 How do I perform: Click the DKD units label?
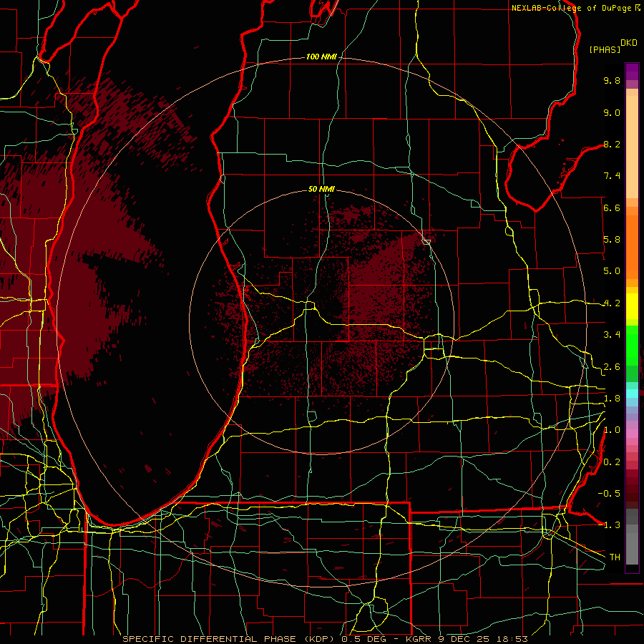[x=629, y=43]
